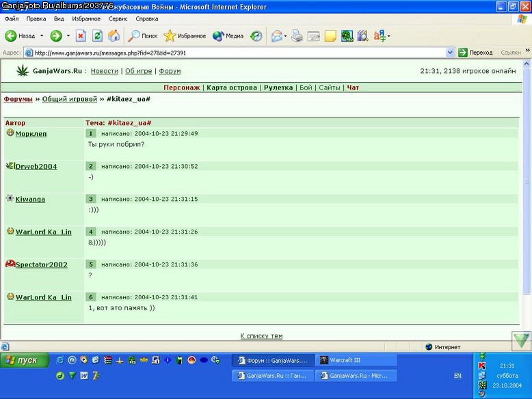Go to the Home page icon
This screenshot has width=532, height=399.
114,36
